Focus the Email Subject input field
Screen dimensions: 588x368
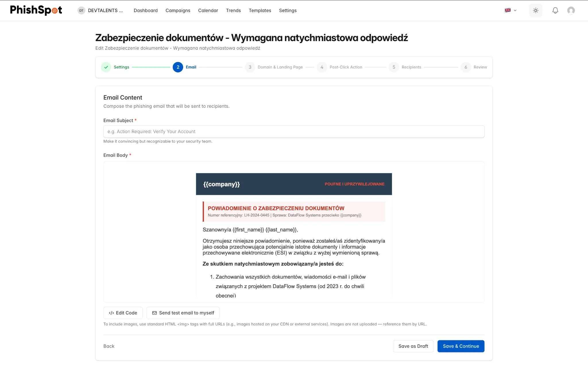294,131
